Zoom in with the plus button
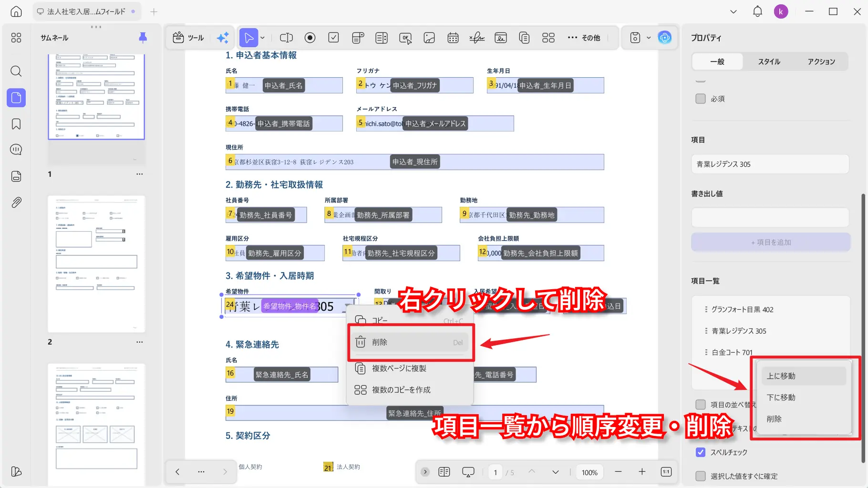The width and height of the screenshot is (868, 488). point(642,472)
